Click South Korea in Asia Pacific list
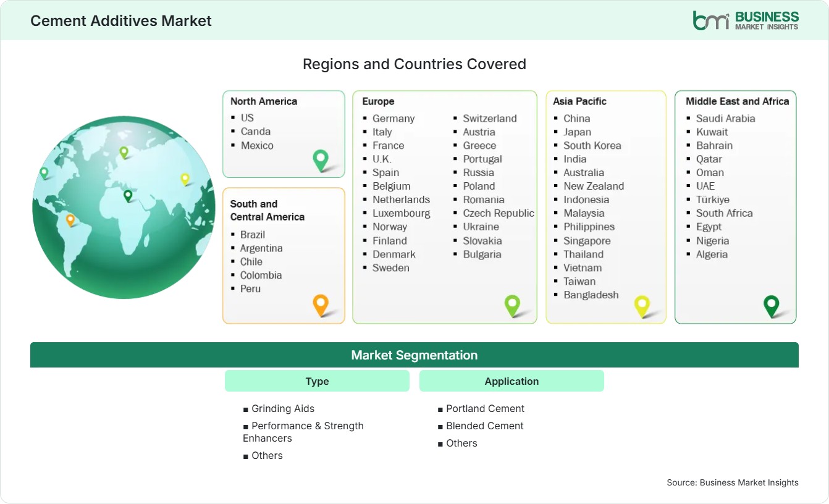The height and width of the screenshot is (504, 829). click(592, 146)
